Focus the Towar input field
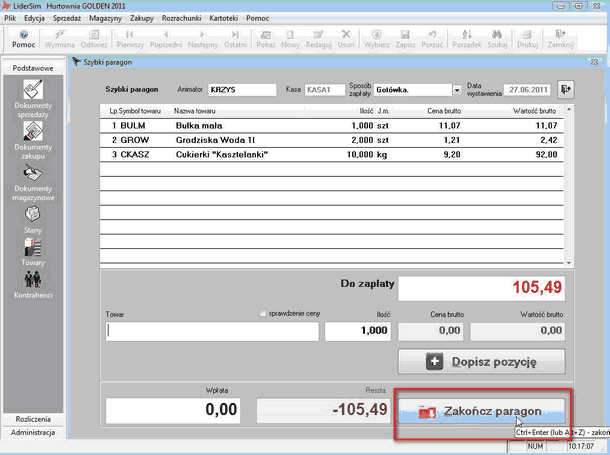The image size is (610, 455). pos(212,331)
